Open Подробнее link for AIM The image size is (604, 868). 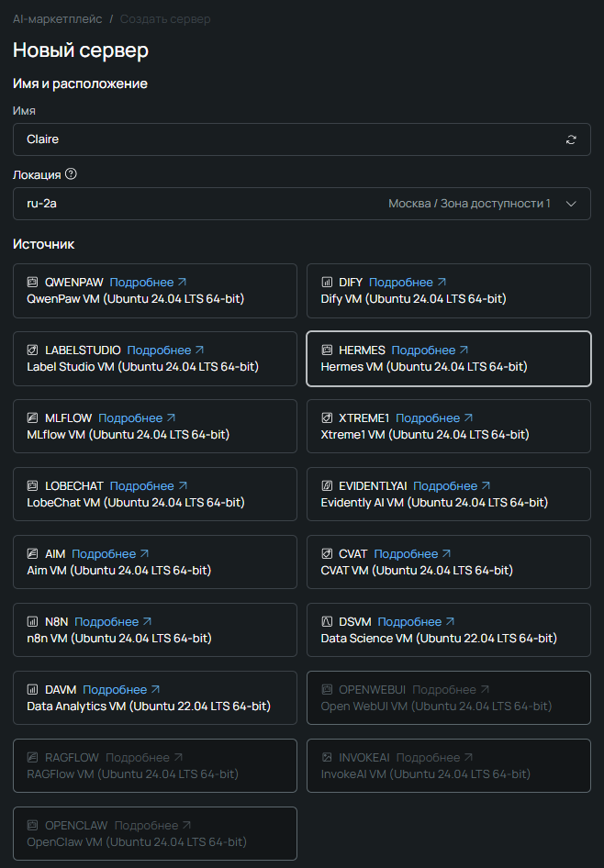click(110, 554)
